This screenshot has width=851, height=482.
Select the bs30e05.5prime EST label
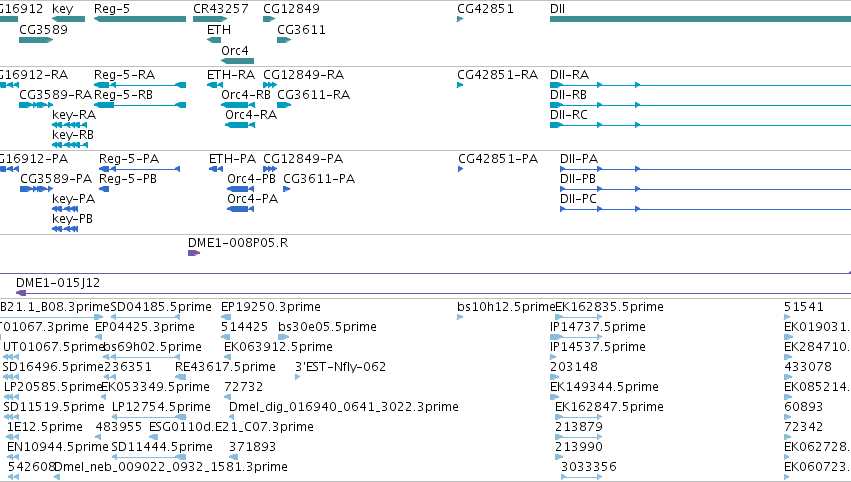(x=327, y=327)
